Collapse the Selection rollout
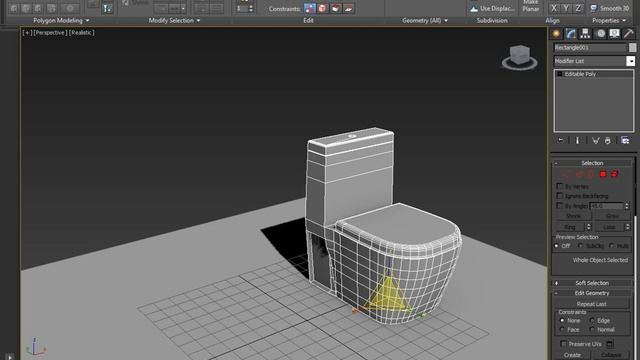The width and height of the screenshot is (640, 360). pyautogui.click(x=592, y=163)
